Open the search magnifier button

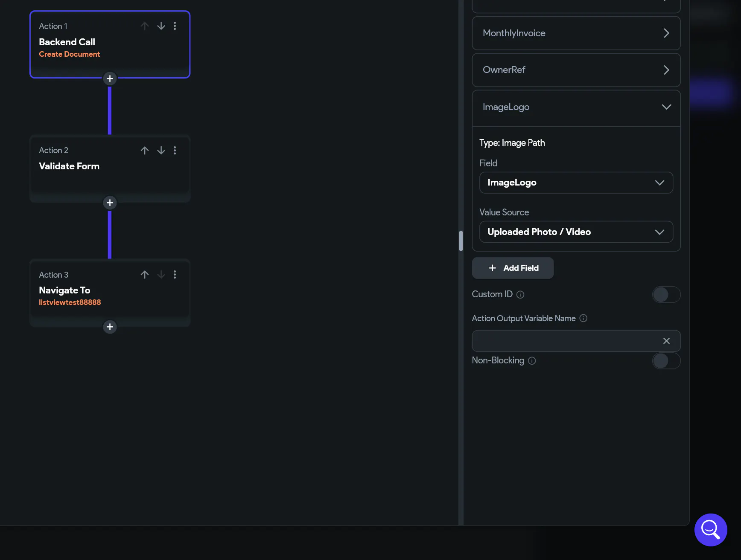tap(711, 530)
